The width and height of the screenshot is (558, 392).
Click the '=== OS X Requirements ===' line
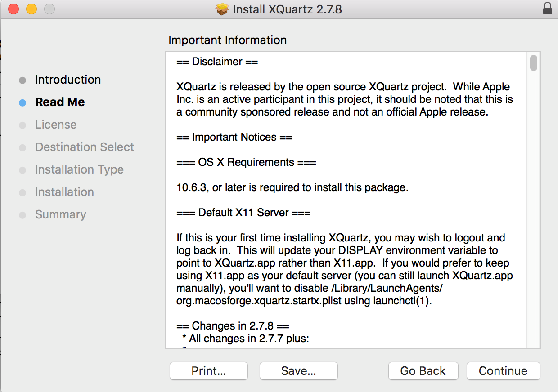pos(246,162)
